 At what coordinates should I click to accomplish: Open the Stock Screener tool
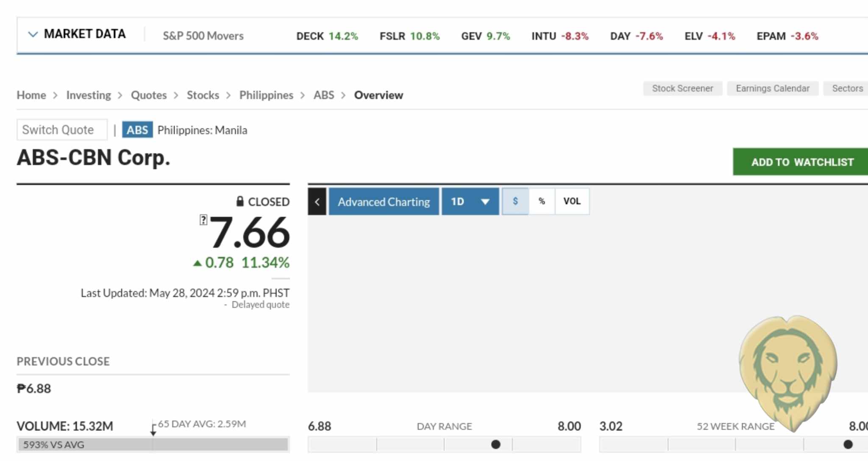(682, 89)
